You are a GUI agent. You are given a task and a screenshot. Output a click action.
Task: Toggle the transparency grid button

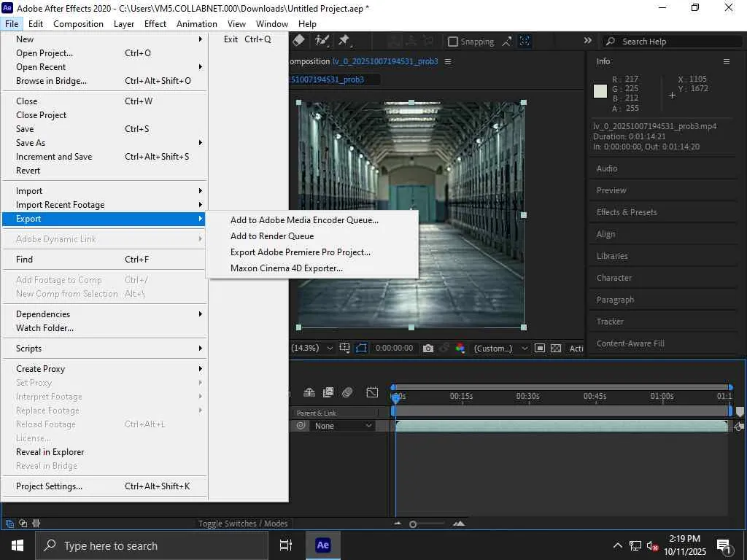[x=556, y=349]
